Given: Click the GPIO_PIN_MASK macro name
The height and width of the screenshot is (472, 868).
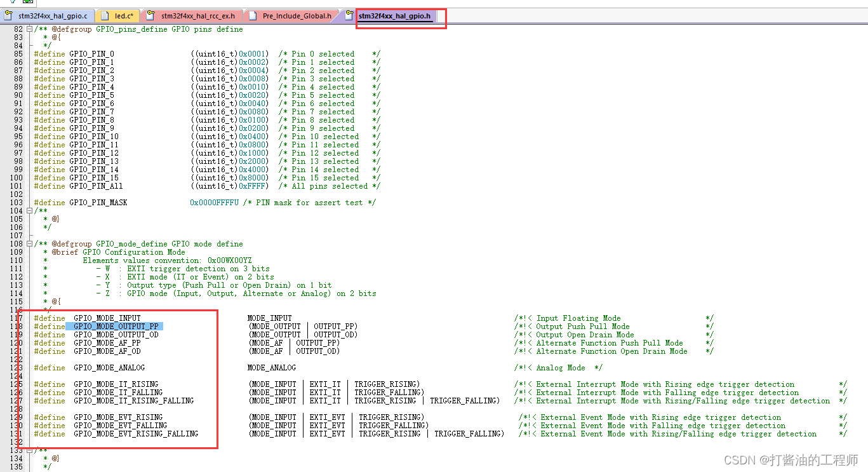Looking at the screenshot, I should [98, 203].
